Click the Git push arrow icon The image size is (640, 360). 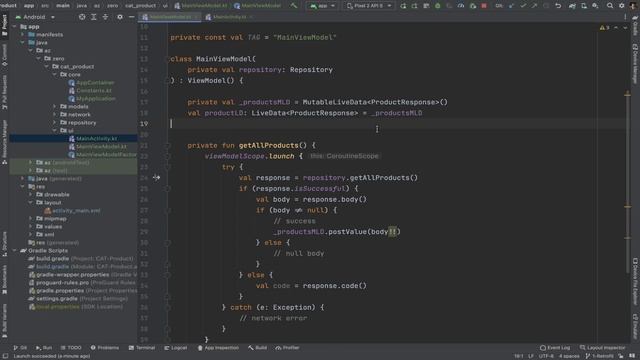pyautogui.click(x=534, y=6)
